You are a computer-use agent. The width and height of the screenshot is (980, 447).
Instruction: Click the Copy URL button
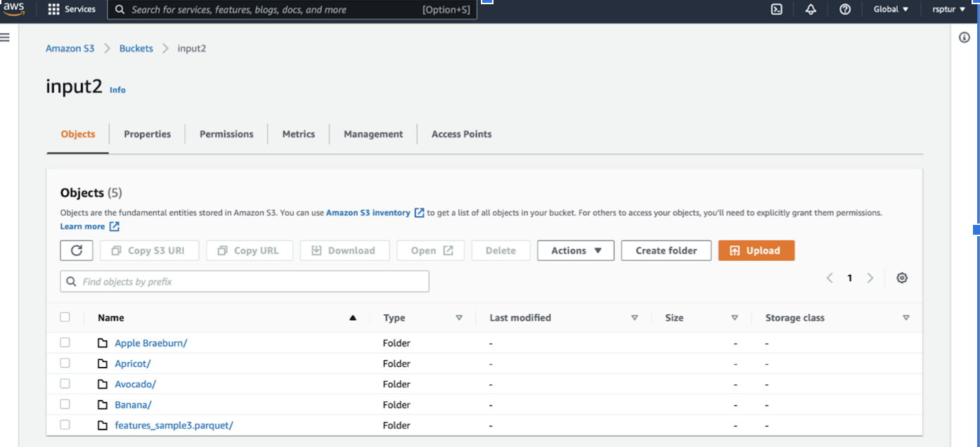click(x=250, y=250)
